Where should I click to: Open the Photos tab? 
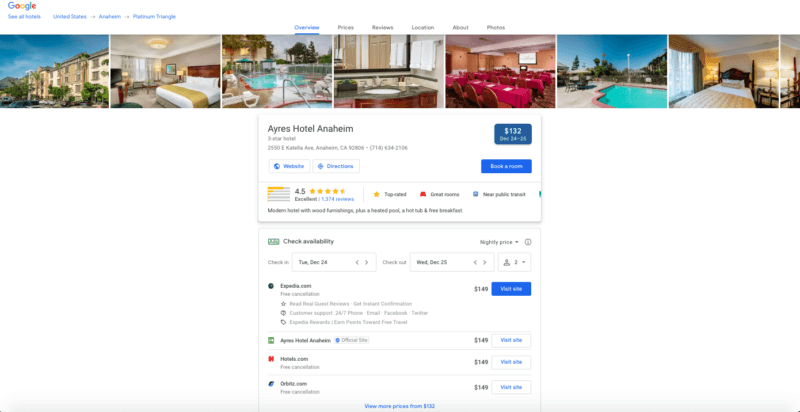click(495, 28)
